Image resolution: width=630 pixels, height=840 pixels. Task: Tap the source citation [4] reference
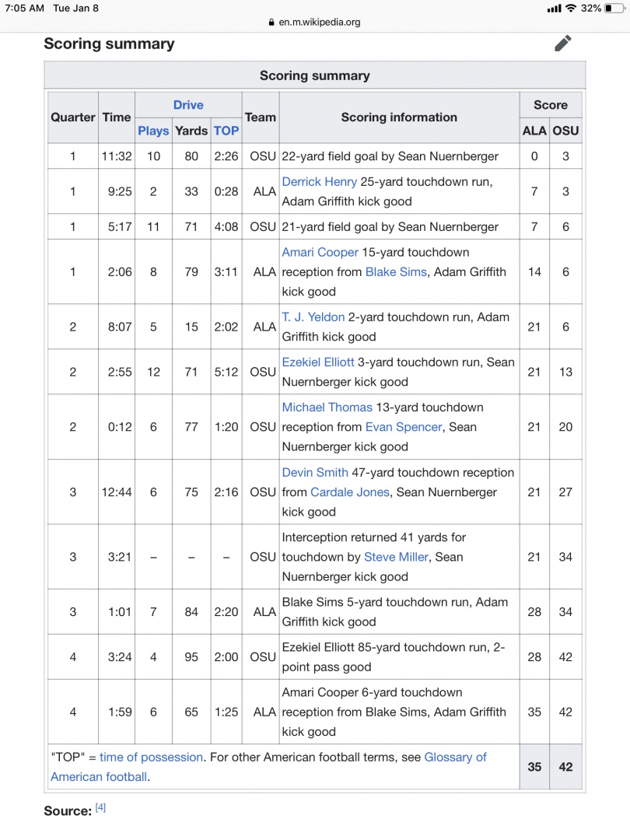tap(100, 808)
